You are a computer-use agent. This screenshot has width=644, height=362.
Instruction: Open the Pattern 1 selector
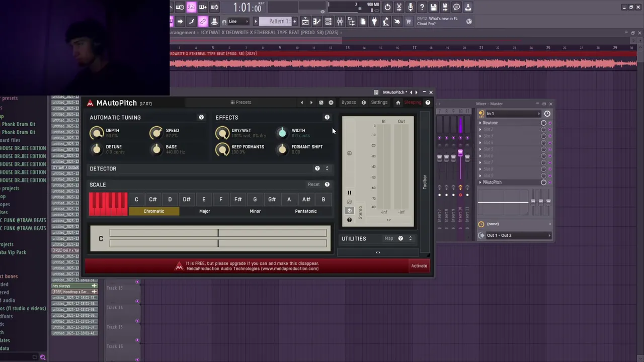coord(275,22)
